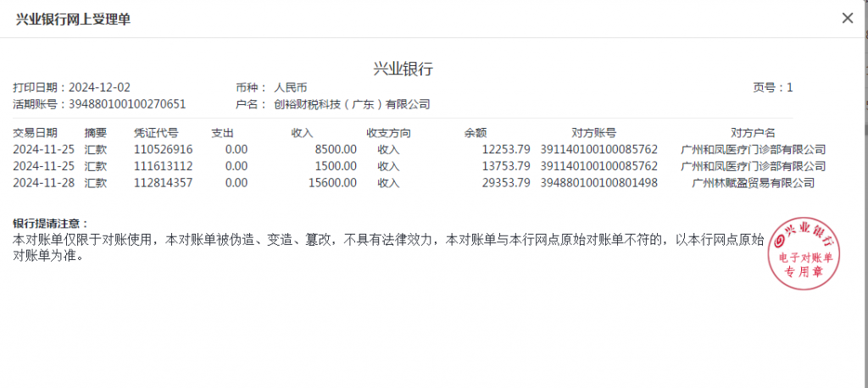Close the 兴业银行网上受理单 dialog
The width and height of the screenshot is (868, 388).
coord(847,19)
